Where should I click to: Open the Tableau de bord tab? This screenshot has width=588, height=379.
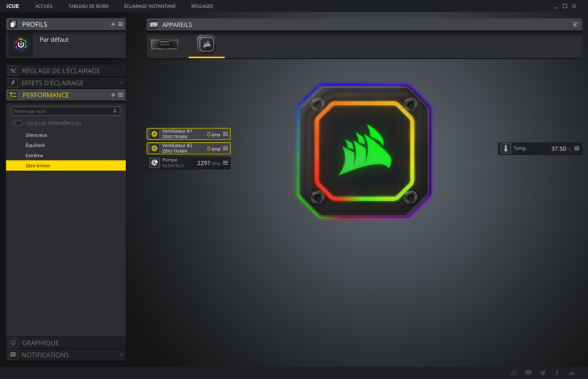88,6
